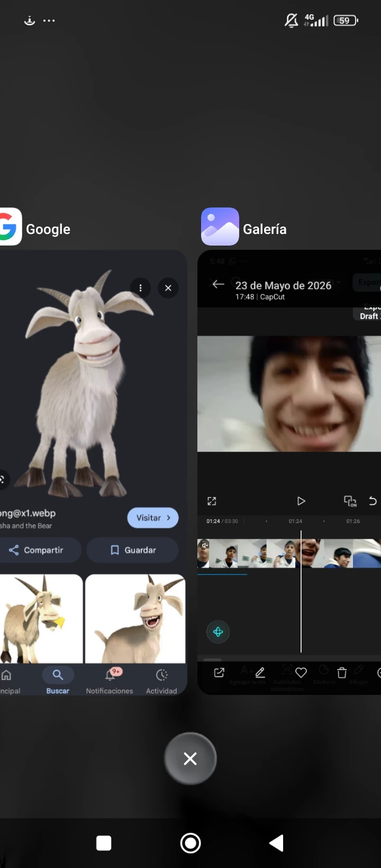Tap the Google Lens icon at goat image edge
This screenshot has height=868, width=381.
3,480
